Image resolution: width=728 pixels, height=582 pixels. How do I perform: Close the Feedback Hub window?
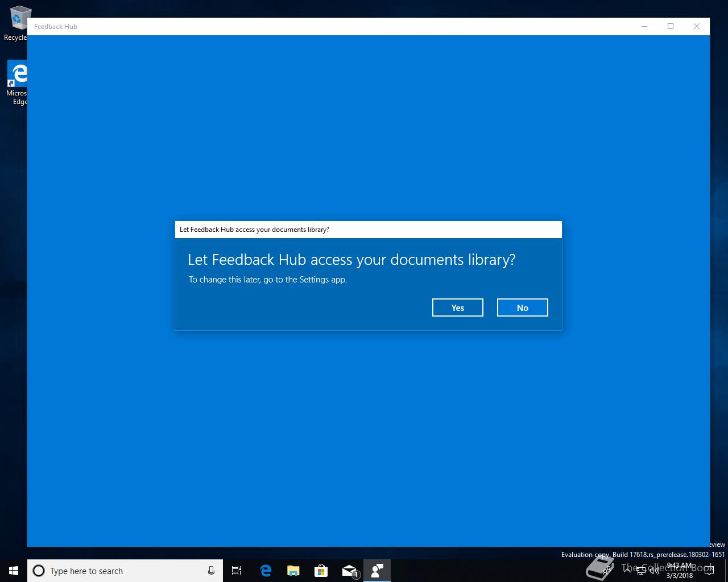pos(697,26)
